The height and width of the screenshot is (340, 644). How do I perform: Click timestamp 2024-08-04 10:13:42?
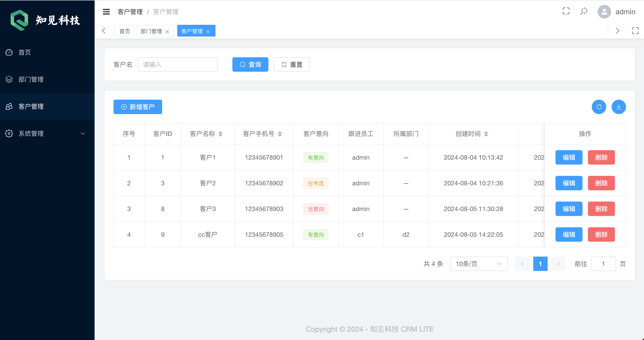pyautogui.click(x=473, y=157)
